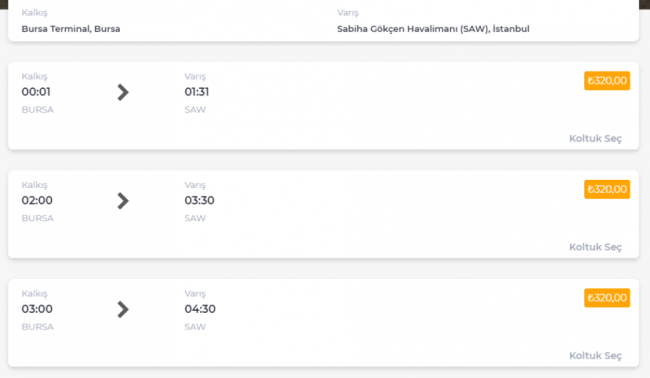Click the chevron arrow on the 00:01 trip
The image size is (650, 378).
(x=123, y=92)
